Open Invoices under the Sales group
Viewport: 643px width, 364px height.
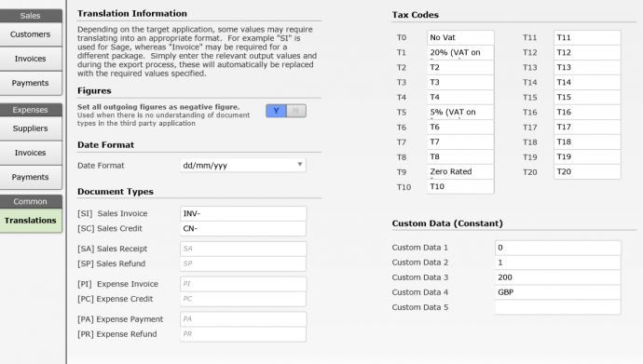31,59
